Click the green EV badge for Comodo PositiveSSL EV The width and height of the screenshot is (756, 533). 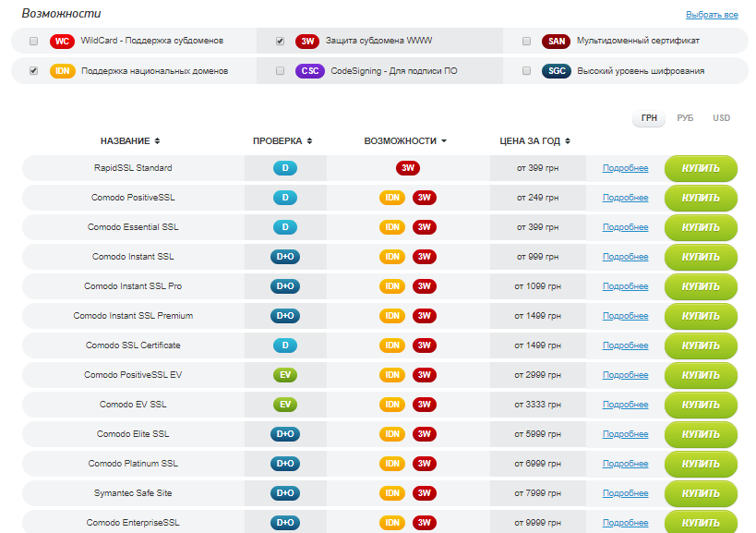(285, 375)
